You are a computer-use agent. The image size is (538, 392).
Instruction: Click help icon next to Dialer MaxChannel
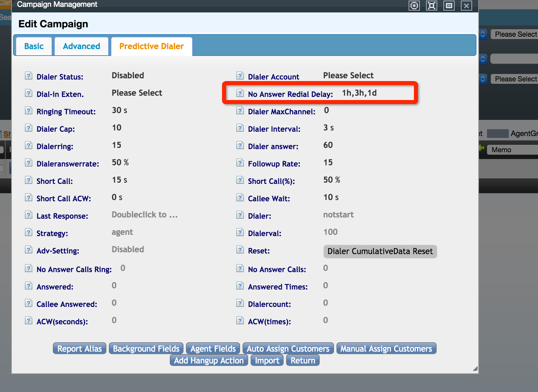(x=240, y=111)
